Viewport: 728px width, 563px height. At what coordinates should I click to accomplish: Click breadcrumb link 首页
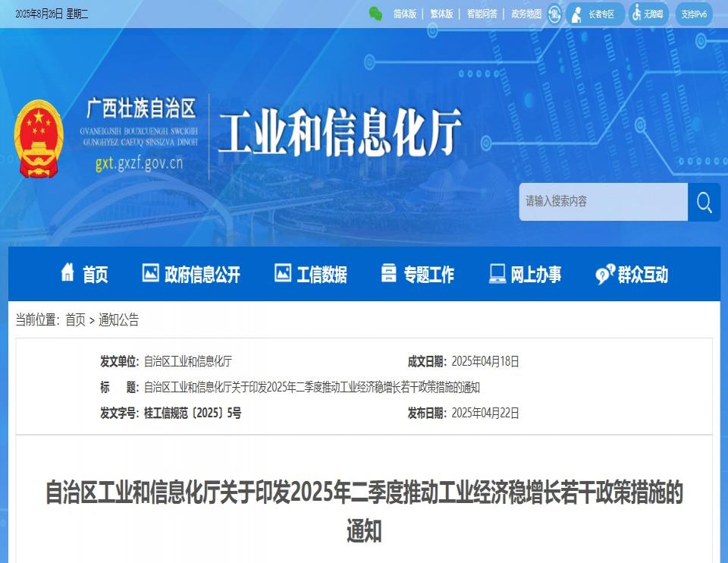point(75,319)
